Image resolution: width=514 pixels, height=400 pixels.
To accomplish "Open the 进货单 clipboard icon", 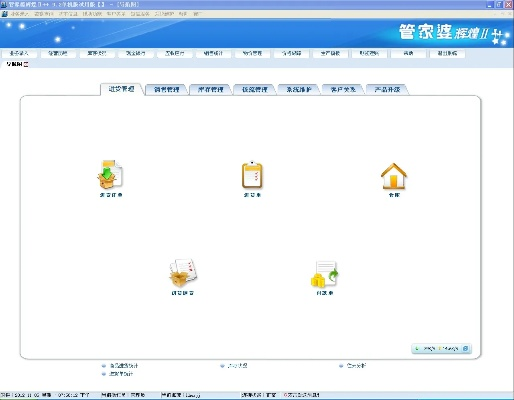I will click(252, 175).
